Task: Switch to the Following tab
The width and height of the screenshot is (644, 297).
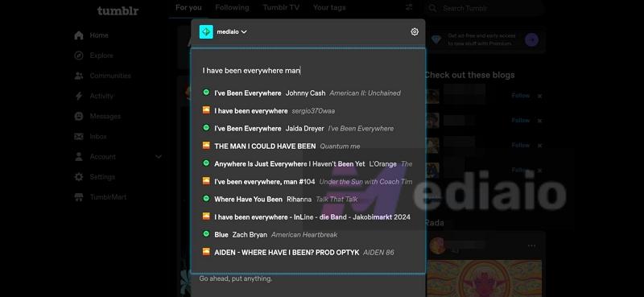Action: 232,7
